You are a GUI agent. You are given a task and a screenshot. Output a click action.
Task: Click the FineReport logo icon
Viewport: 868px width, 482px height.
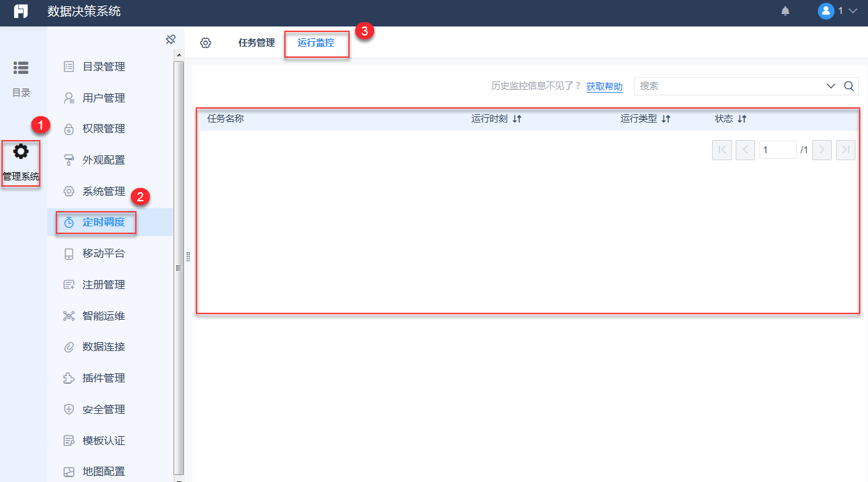(21, 11)
